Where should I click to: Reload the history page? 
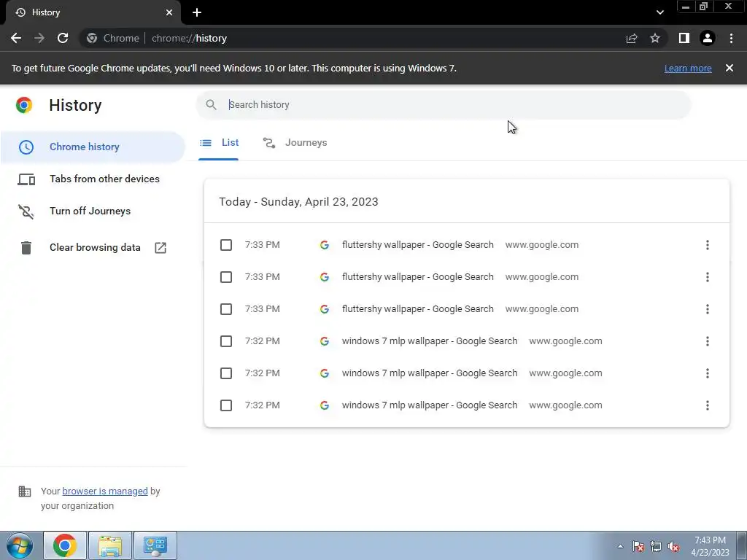[63, 38]
